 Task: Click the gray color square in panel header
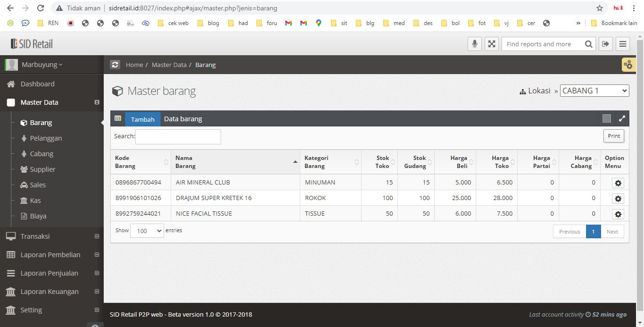[x=607, y=119]
